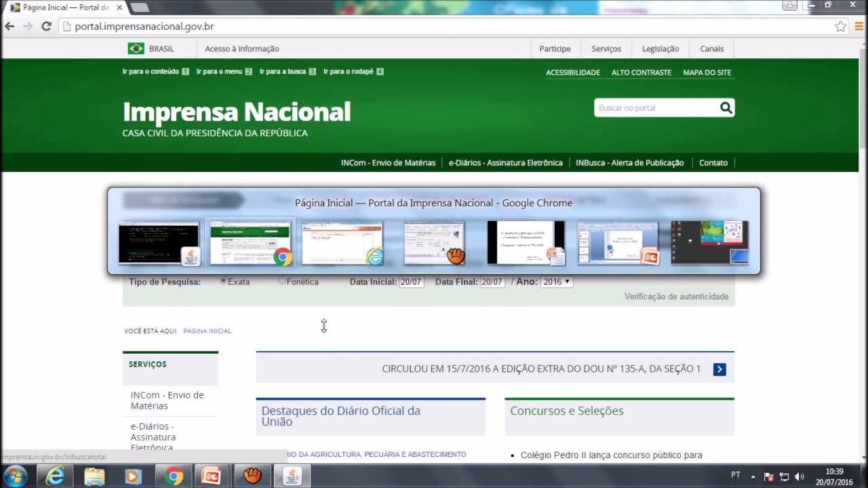Viewport: 868px width, 488px height.
Task: Launch Windows Media Player from taskbar
Action: click(134, 476)
